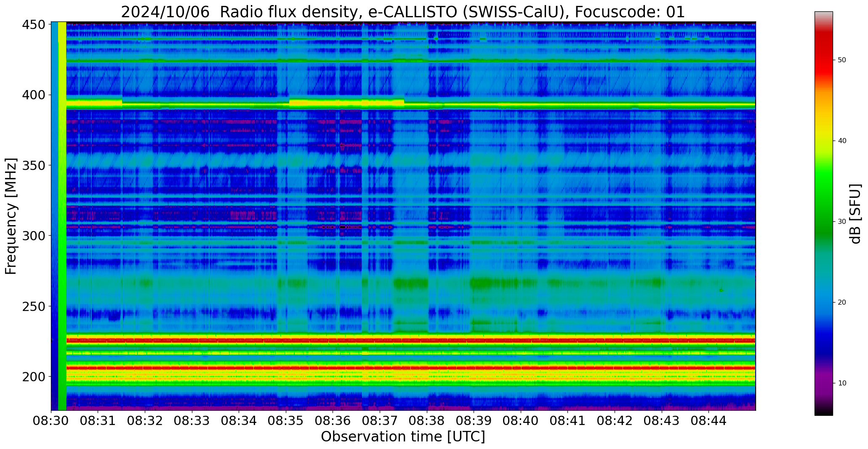868x449 pixels.
Task: Click the 08:31 time tick label
Action: coord(98,420)
